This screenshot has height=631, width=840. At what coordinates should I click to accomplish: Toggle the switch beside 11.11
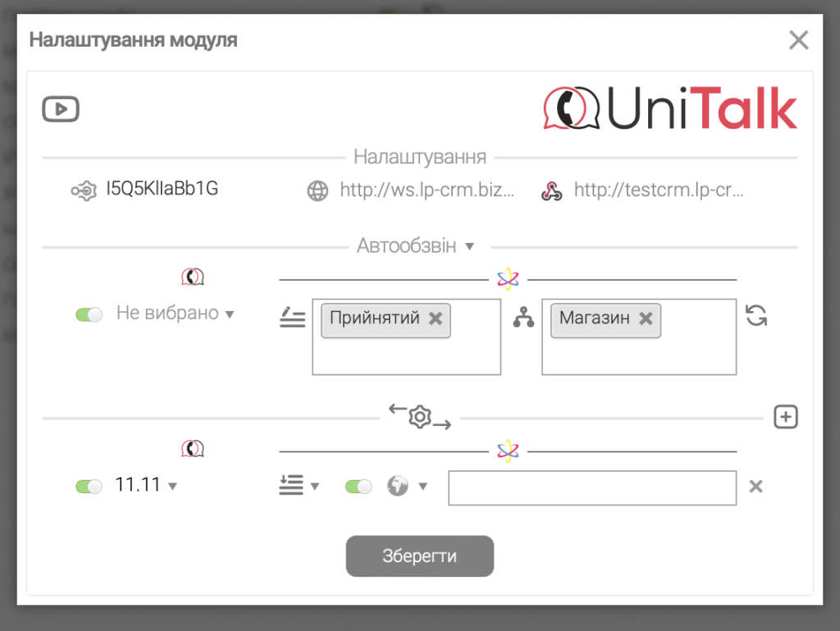pos(89,487)
